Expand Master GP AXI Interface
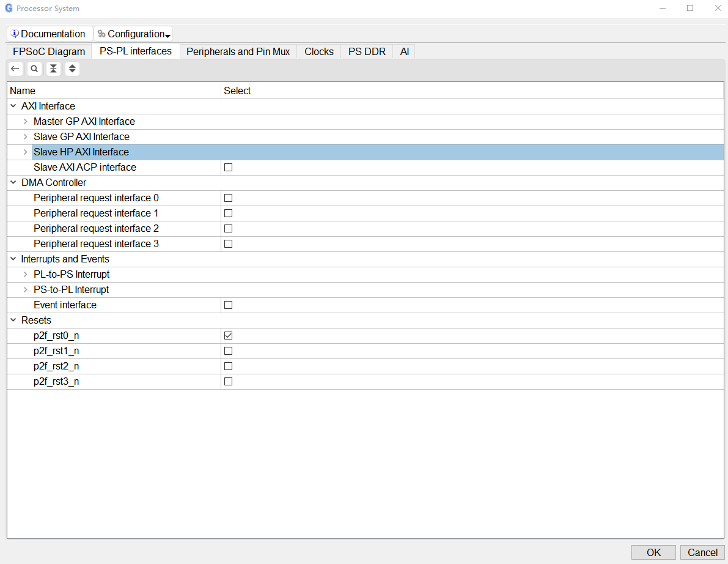The width and height of the screenshot is (728, 564). pyautogui.click(x=26, y=121)
